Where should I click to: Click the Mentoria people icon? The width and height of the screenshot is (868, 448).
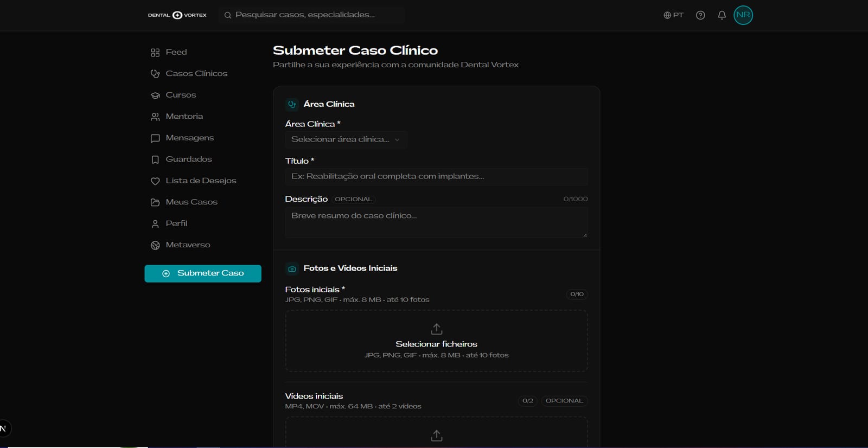[155, 117]
